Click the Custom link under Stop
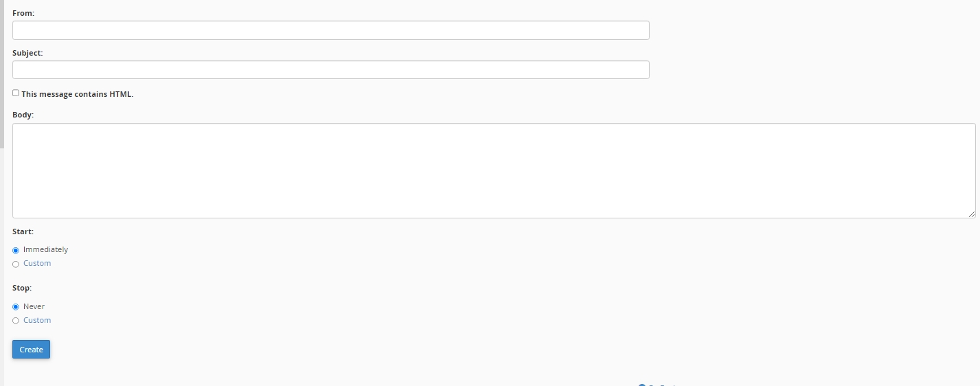980x386 pixels. pos(37,320)
